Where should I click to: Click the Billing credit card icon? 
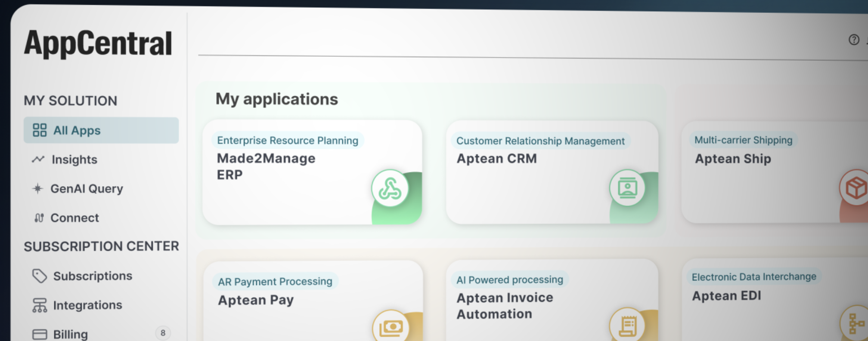tap(40, 334)
